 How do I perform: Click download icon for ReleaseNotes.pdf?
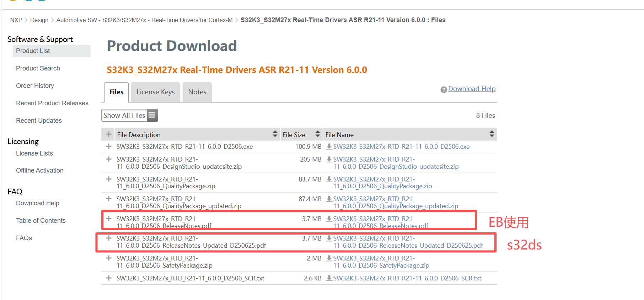(329, 219)
